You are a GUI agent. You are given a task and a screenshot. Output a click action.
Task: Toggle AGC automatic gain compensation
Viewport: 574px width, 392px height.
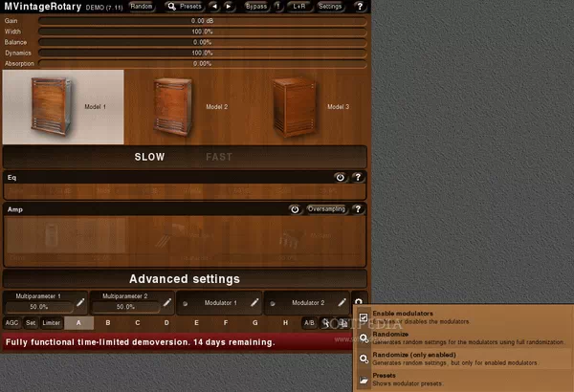tap(11, 323)
